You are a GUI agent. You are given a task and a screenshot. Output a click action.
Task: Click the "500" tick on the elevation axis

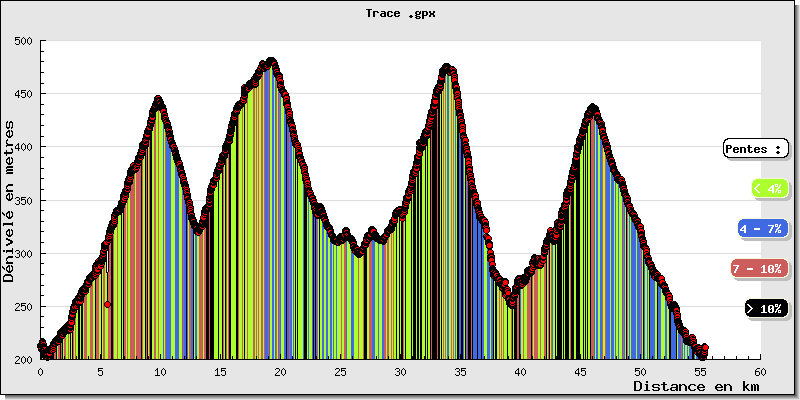click(x=23, y=41)
